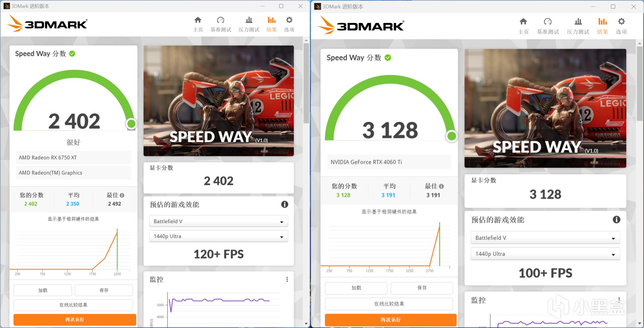This screenshot has width=644, height=328.
Task: Click orange 再次运行 button in right window
Action: click(x=390, y=320)
